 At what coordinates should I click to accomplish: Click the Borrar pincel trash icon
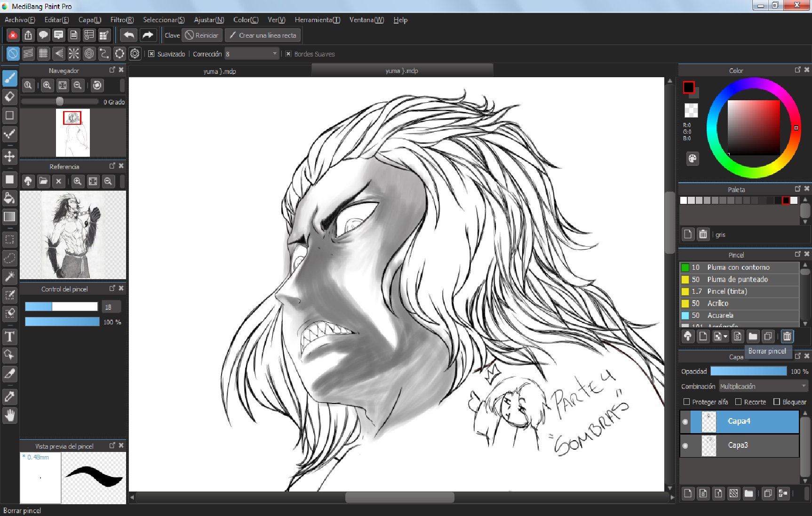[787, 336]
